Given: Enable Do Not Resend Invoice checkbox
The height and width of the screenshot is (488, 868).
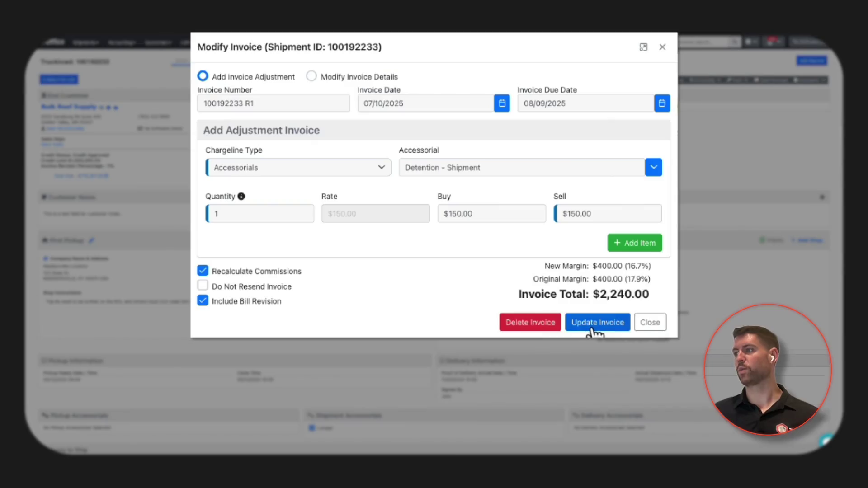Looking at the screenshot, I should pyautogui.click(x=203, y=286).
